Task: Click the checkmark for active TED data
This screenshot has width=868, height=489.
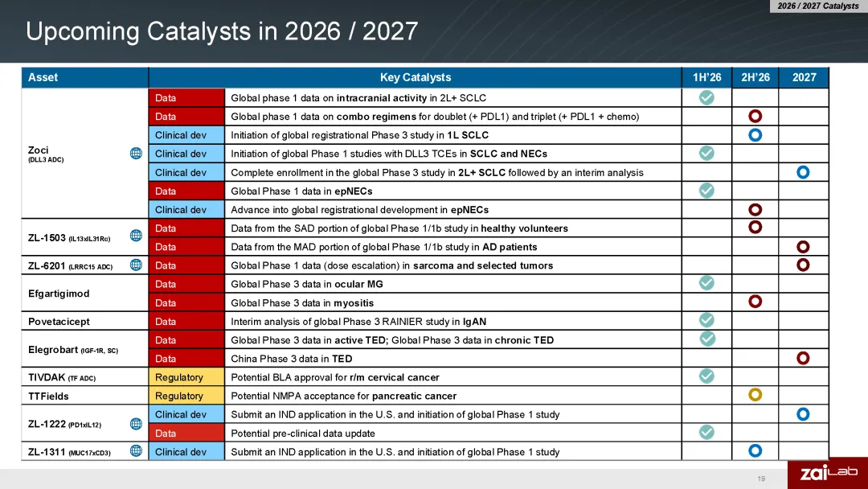Action: [x=707, y=339]
